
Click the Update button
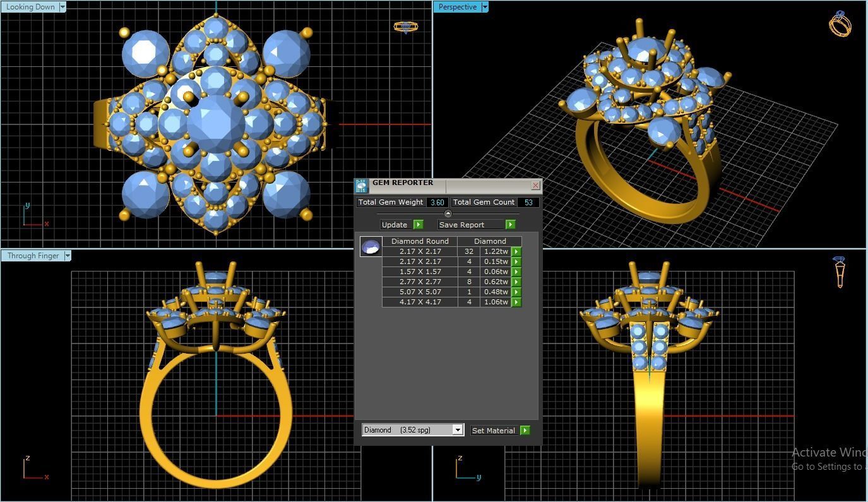point(396,224)
